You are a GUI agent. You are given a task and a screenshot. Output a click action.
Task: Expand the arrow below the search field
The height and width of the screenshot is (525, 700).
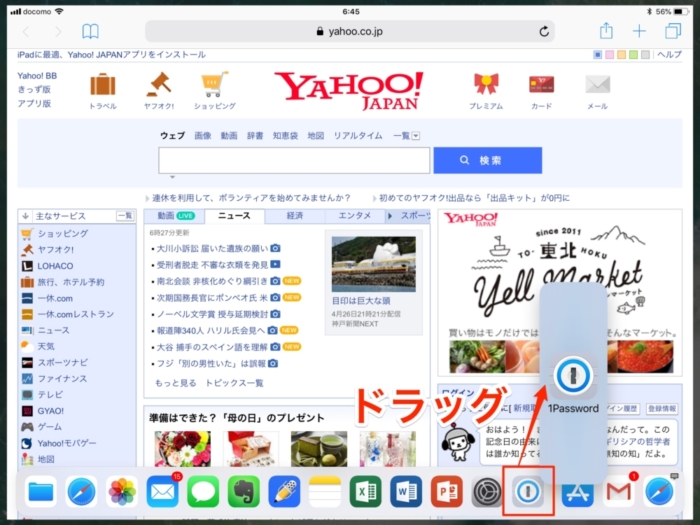point(172,178)
